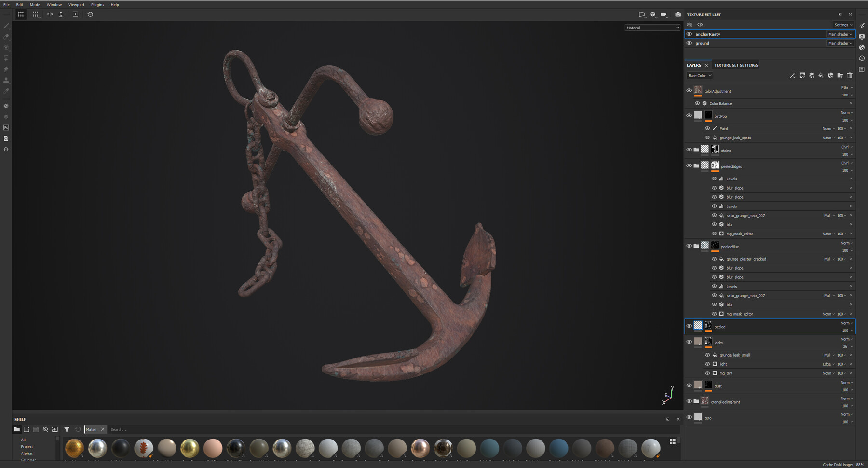Screen dimensions: 868x468
Task: Add a new fill layer in Layers panel
Action: tap(821, 76)
